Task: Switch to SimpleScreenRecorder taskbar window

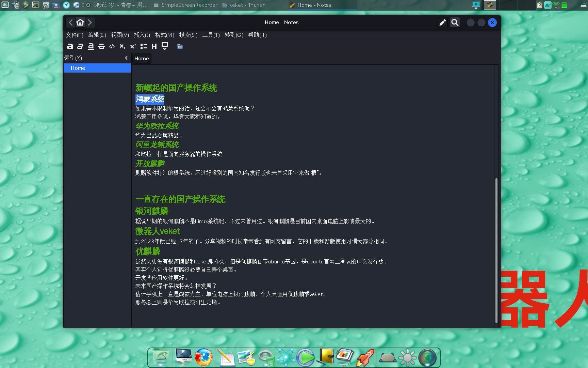Action: click(x=186, y=5)
